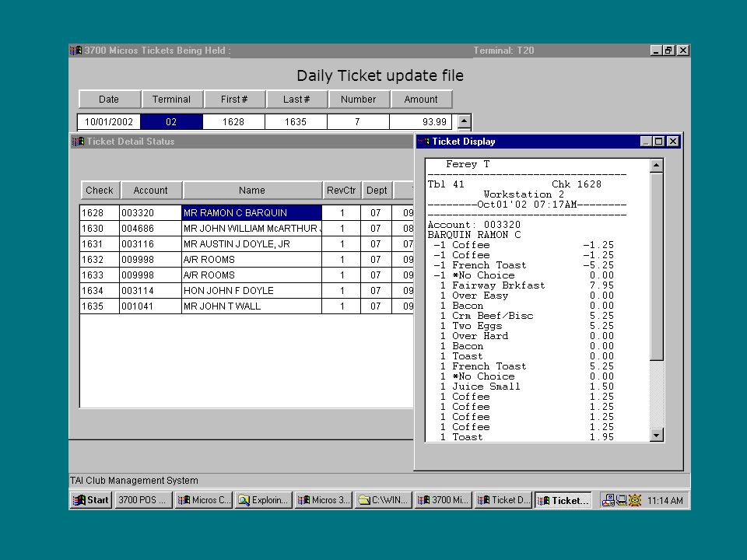Image resolution: width=747 pixels, height=560 pixels.
Task: Switch to the 3700 Mi... taskbar button
Action: [444, 500]
